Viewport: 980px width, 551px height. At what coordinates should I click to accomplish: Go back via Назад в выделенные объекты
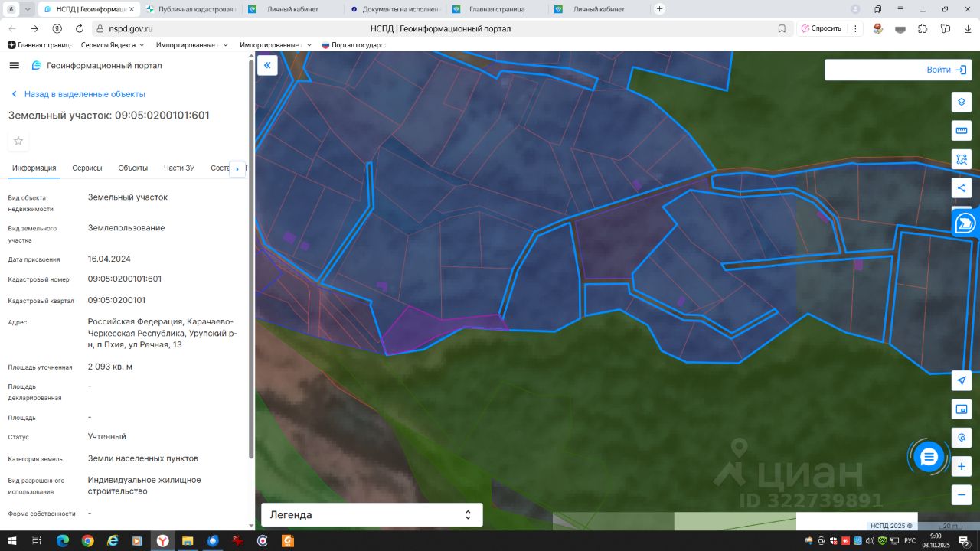[x=78, y=94]
